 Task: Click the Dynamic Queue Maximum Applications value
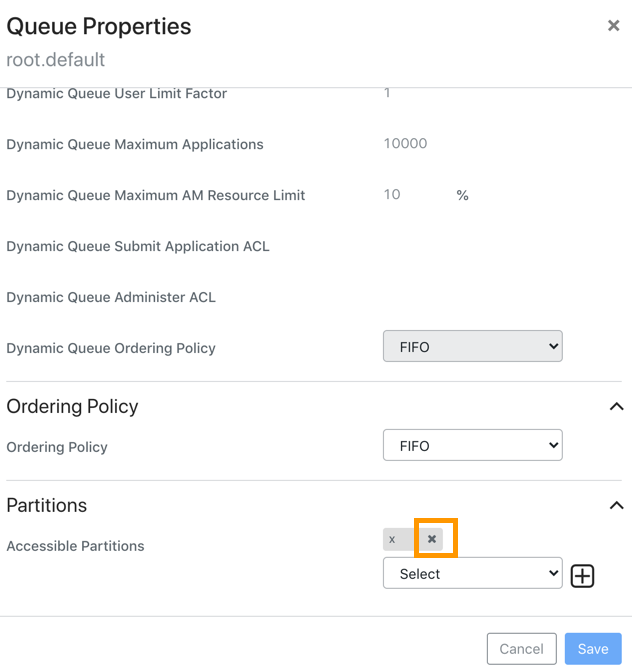click(x=405, y=144)
